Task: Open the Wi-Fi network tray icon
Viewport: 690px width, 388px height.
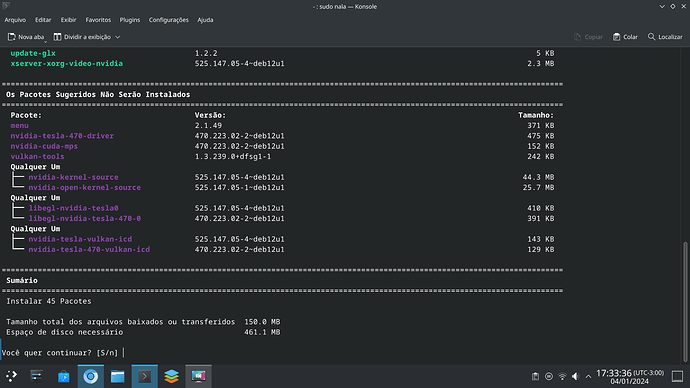Action: (562, 377)
